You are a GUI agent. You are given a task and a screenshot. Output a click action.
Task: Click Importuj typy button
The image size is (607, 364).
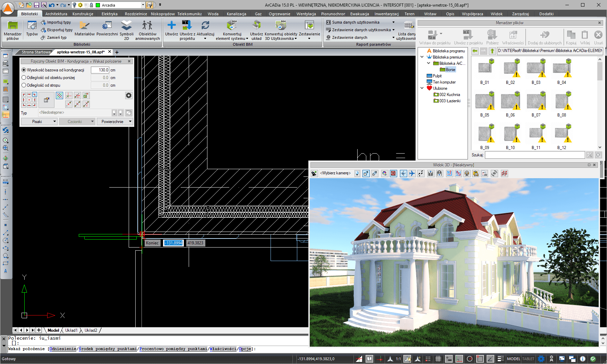(56, 22)
